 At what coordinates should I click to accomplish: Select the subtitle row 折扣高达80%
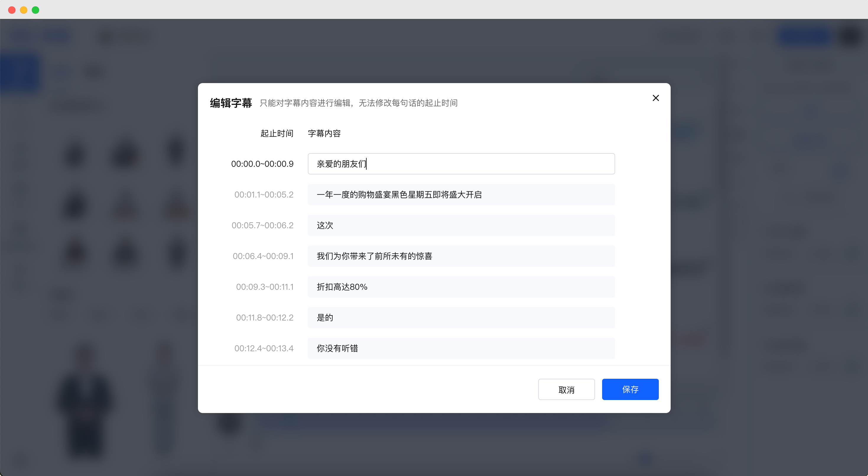pos(461,286)
